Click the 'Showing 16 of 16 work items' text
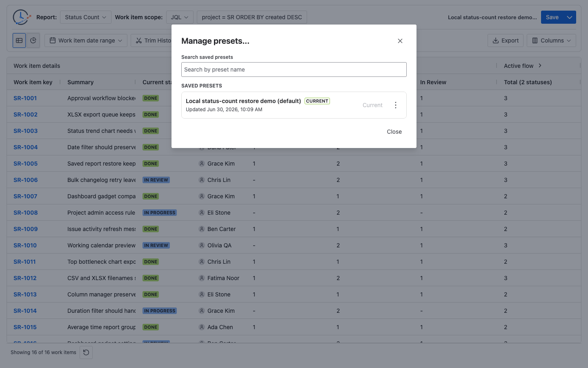The height and width of the screenshot is (368, 588). pyautogui.click(x=43, y=352)
